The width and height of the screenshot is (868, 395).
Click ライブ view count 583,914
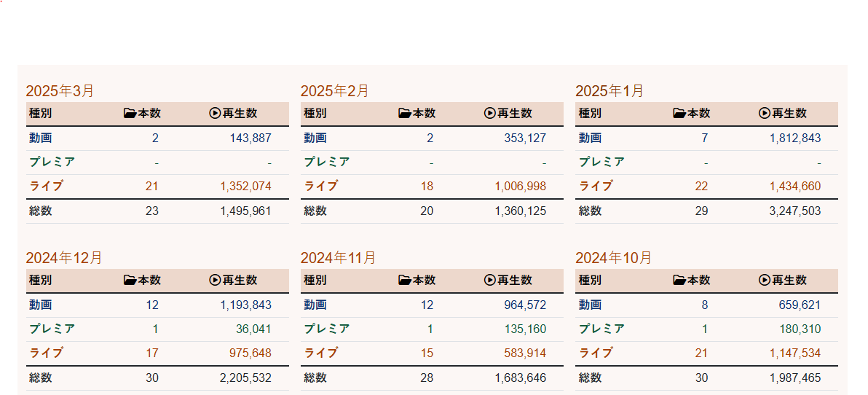pos(525,353)
